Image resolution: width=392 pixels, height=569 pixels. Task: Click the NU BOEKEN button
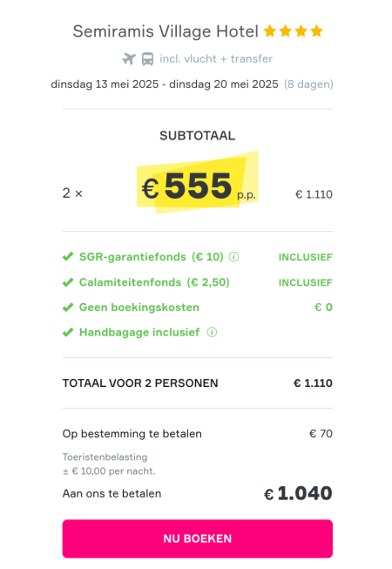click(197, 539)
